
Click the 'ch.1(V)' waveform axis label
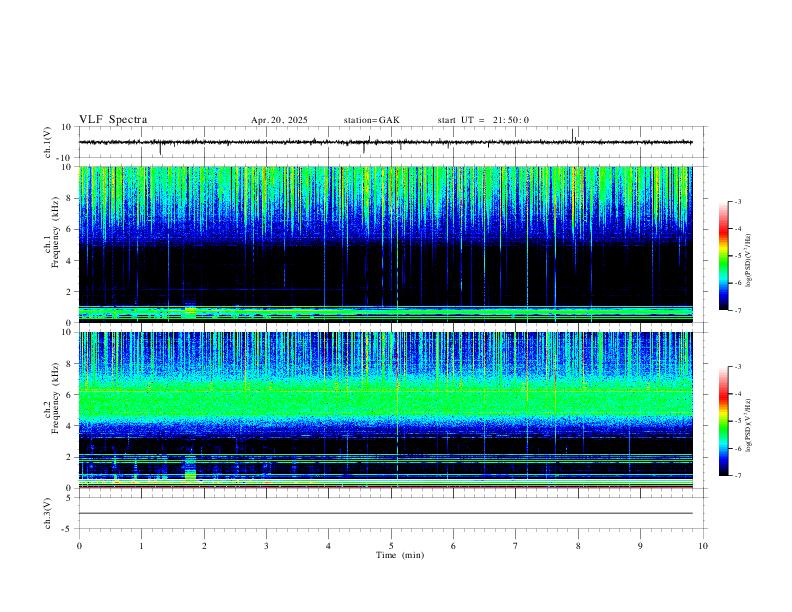tap(48, 142)
